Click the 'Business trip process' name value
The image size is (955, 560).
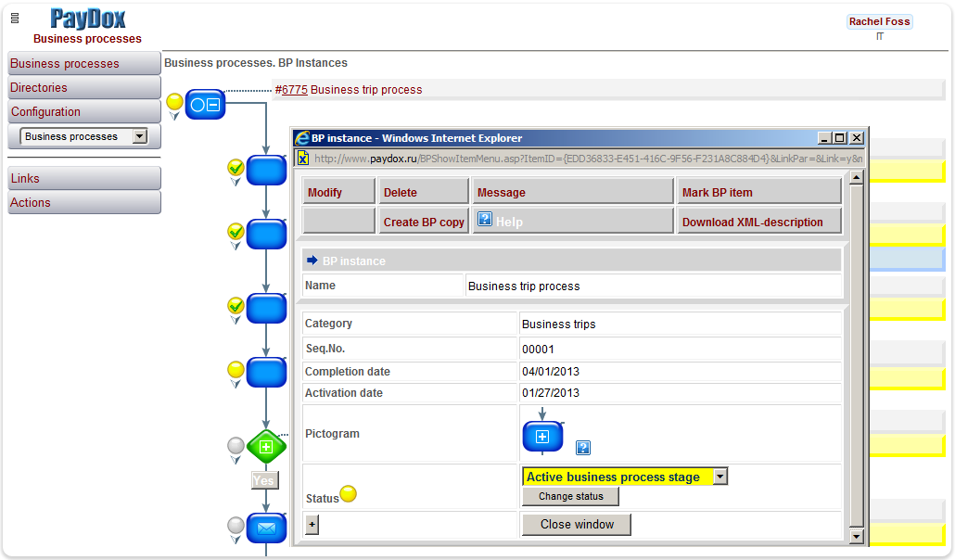pyautogui.click(x=524, y=286)
